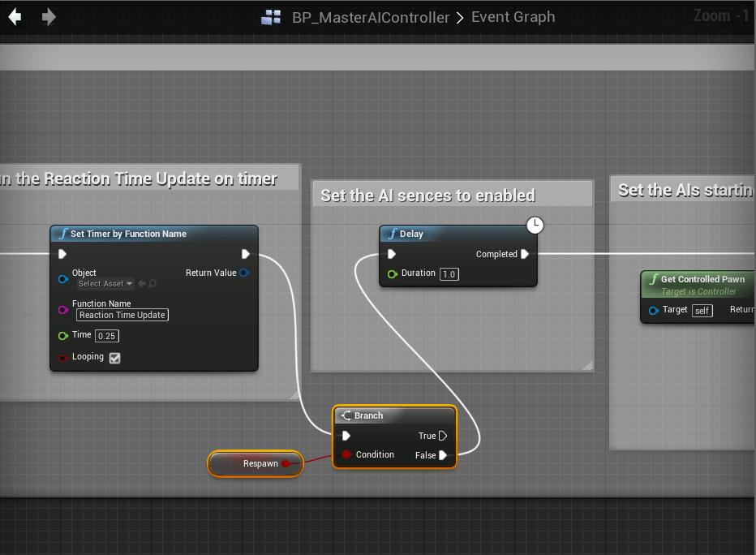Click the clock icon on the Delay node
The image size is (756, 555).
point(535,225)
